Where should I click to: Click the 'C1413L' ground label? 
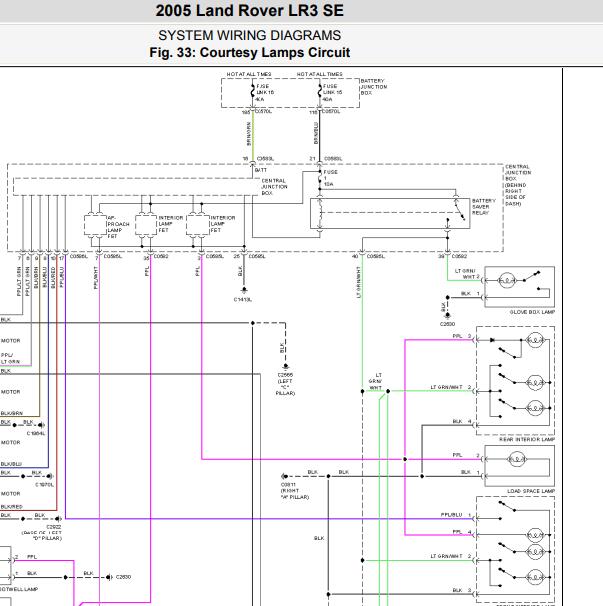[243, 300]
